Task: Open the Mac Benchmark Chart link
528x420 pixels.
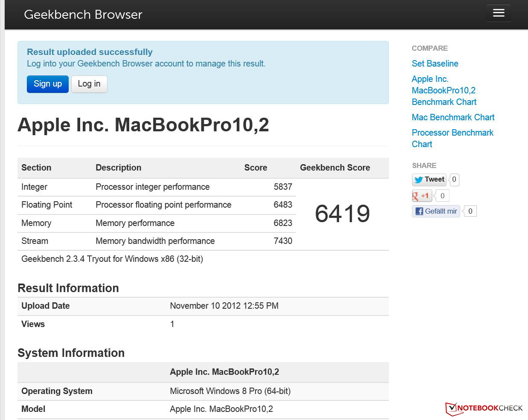Action: pyautogui.click(x=453, y=117)
